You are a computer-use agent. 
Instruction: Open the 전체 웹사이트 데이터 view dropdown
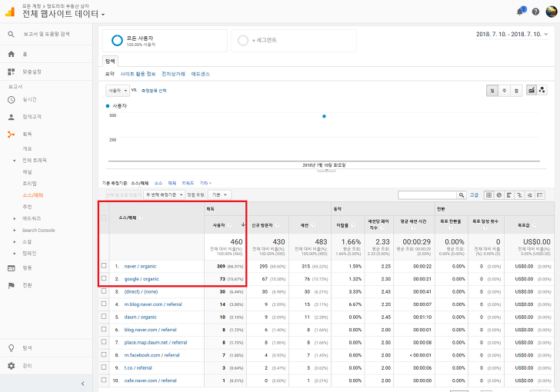click(64, 14)
